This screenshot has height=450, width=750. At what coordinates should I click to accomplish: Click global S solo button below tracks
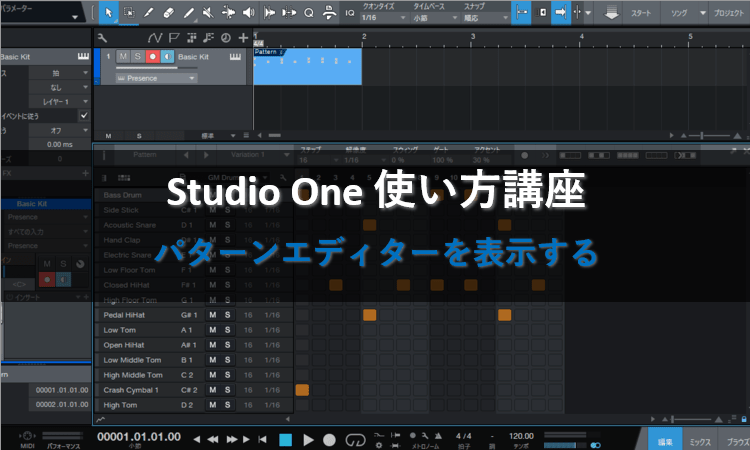coord(139,136)
